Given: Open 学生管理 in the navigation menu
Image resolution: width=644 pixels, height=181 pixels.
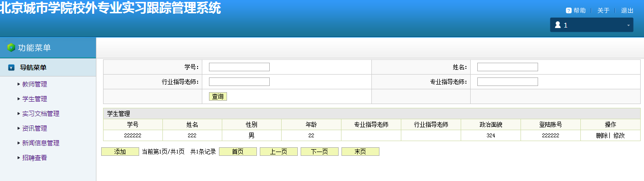Looking at the screenshot, I should click(x=35, y=99).
